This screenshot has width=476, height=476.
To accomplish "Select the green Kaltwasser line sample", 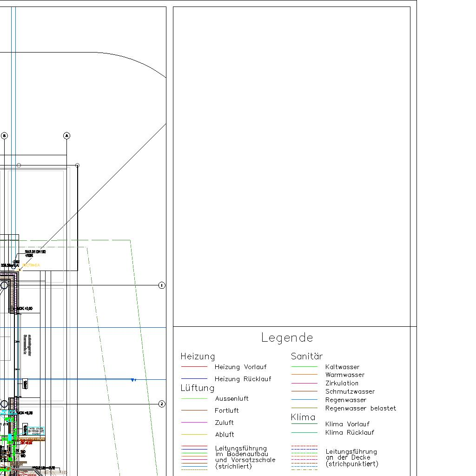I will tap(304, 367).
